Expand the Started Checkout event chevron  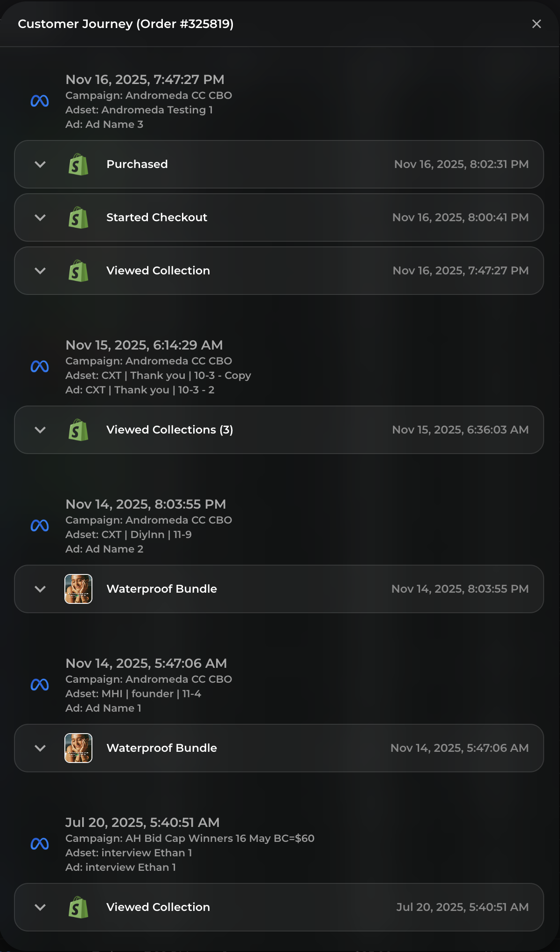tap(40, 217)
